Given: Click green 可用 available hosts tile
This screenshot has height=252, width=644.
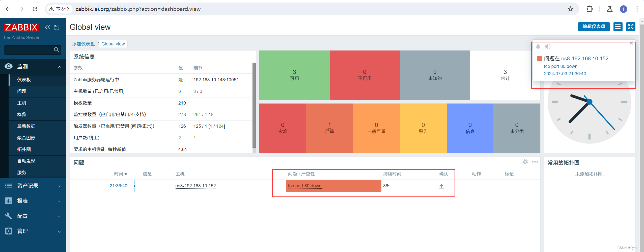Looking at the screenshot, I should 294,75.
